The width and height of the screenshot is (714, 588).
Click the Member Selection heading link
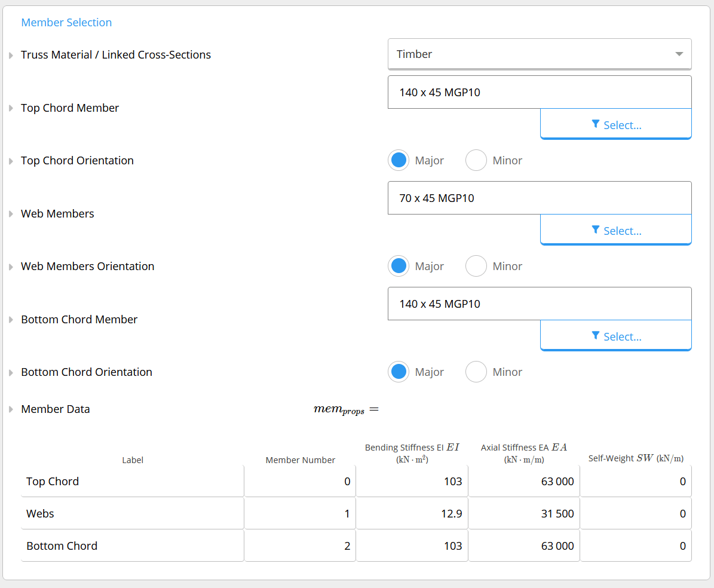pos(66,22)
